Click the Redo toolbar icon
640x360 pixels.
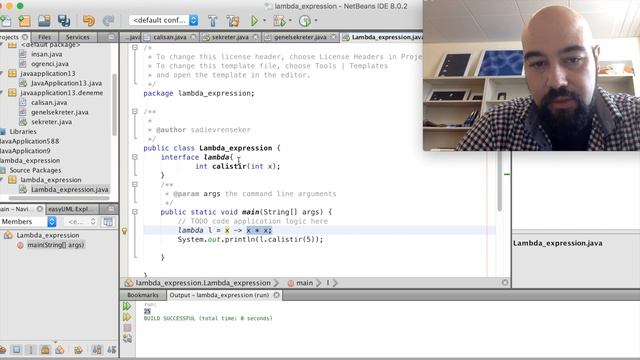(x=108, y=20)
